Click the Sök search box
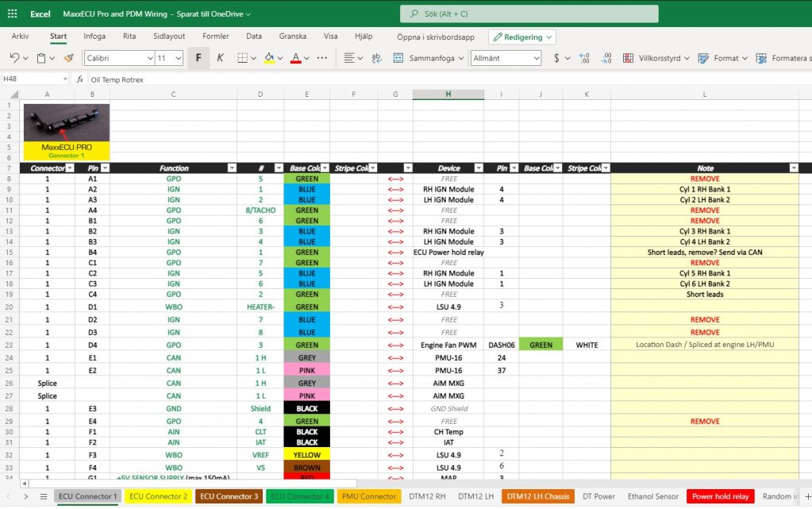The width and height of the screenshot is (812, 509). click(x=529, y=14)
